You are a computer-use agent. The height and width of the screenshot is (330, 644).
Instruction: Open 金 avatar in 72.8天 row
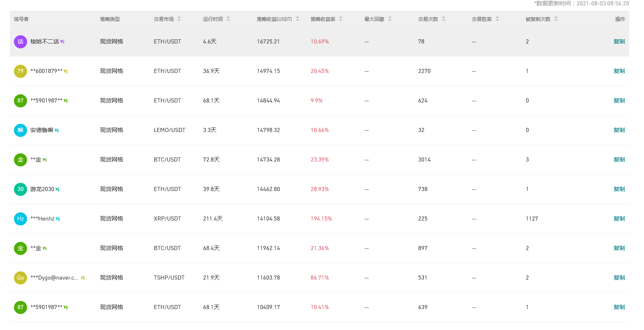tap(21, 160)
